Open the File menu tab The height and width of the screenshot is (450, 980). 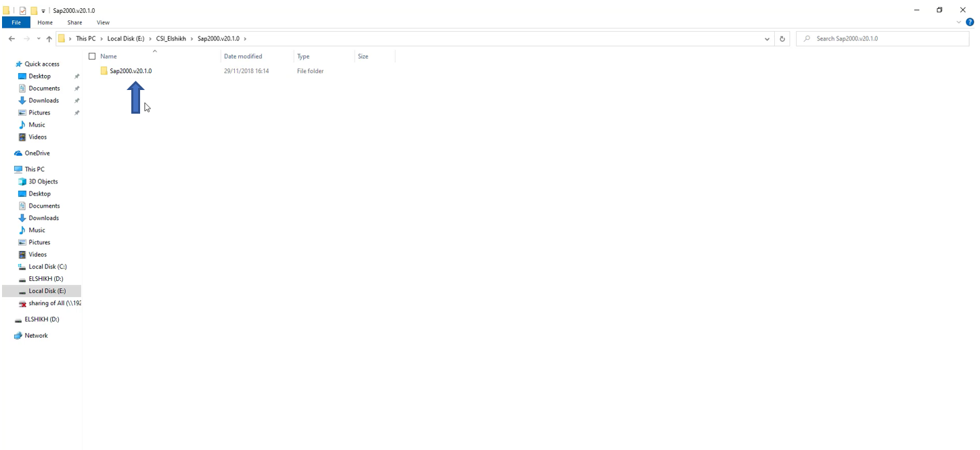pos(16,22)
